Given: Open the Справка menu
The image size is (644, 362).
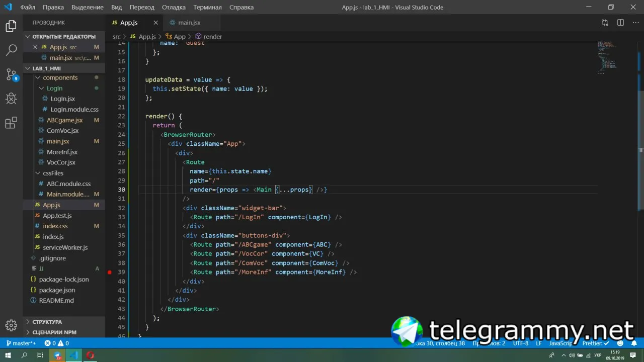Looking at the screenshot, I should [x=242, y=8].
